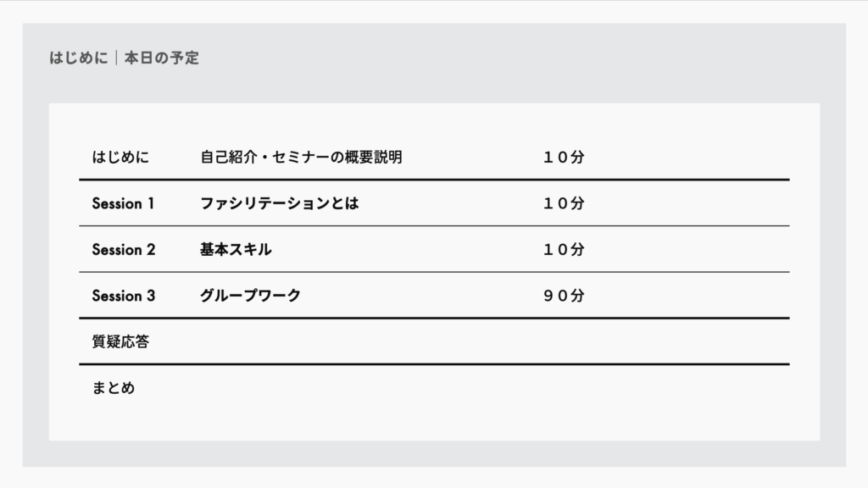Select the １０分 duration for Session 1
Image resolution: width=868 pixels, height=488 pixels.
(564, 203)
